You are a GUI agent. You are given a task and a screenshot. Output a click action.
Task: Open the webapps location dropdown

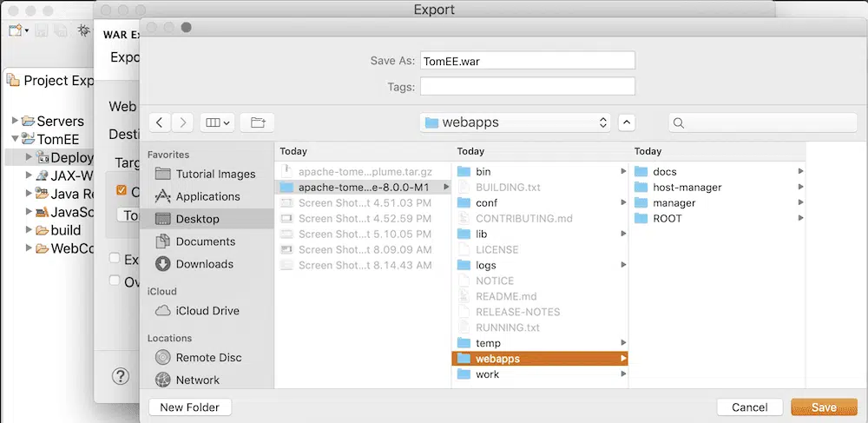pos(516,123)
